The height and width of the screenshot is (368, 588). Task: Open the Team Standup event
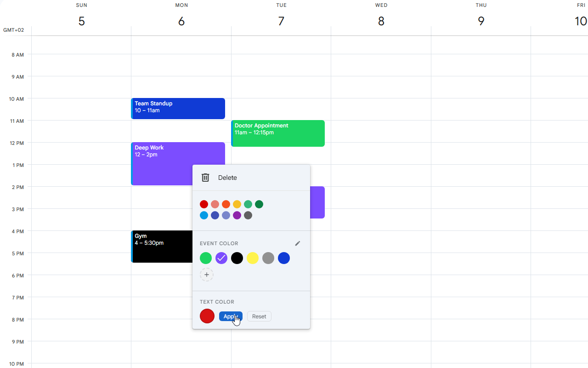[x=178, y=109]
